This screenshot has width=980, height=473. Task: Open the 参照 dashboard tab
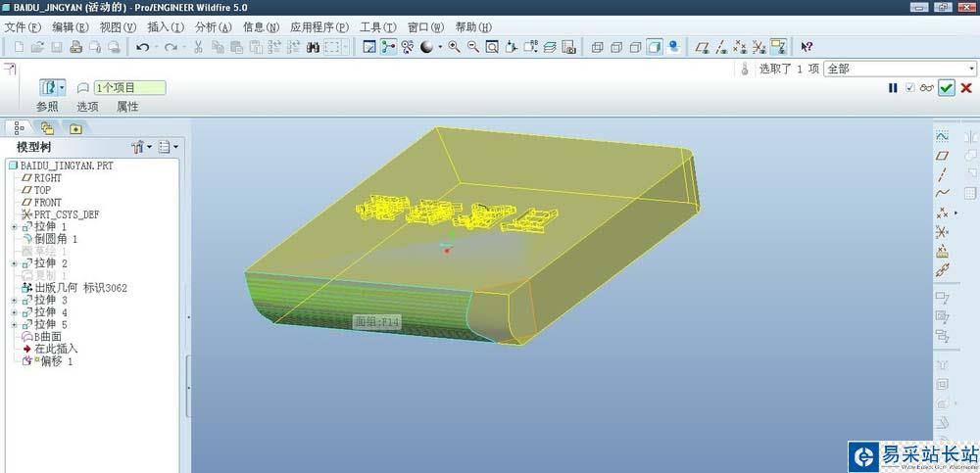[47, 107]
